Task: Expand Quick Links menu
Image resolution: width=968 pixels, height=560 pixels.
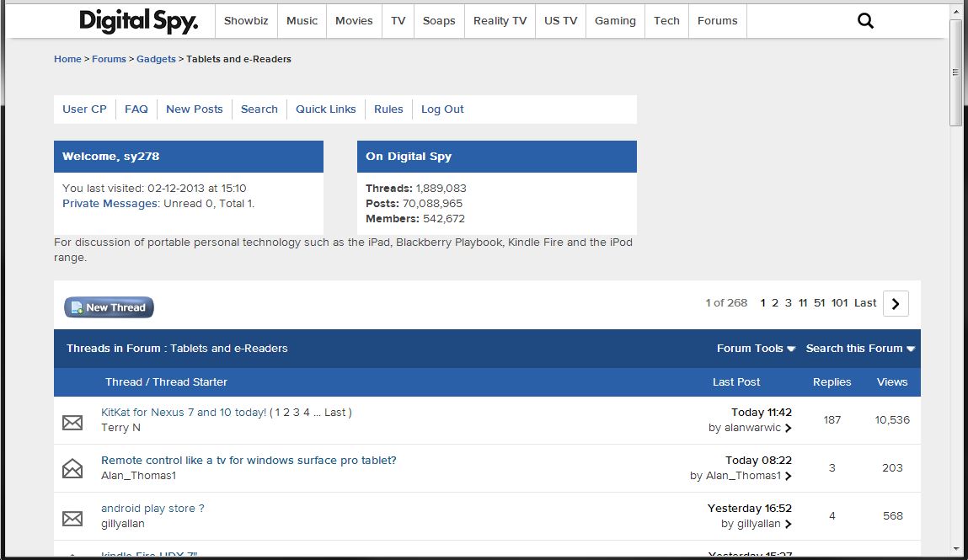Action: (324, 109)
